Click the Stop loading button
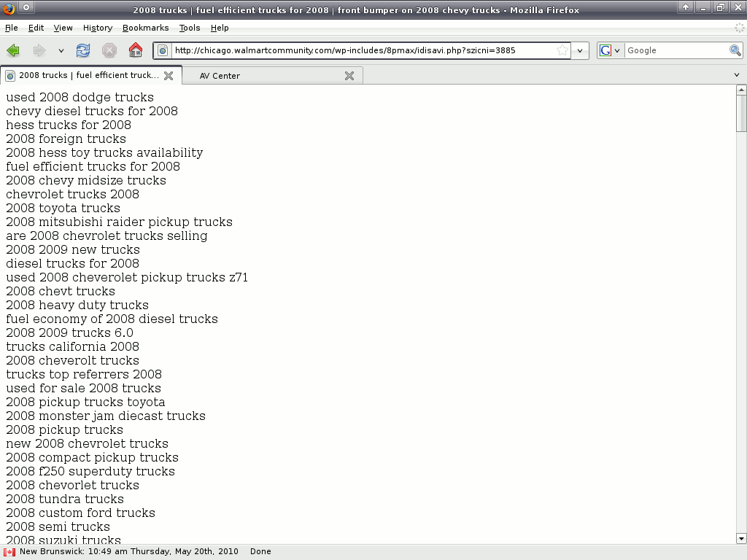This screenshot has width=747, height=560. pyautogui.click(x=109, y=50)
